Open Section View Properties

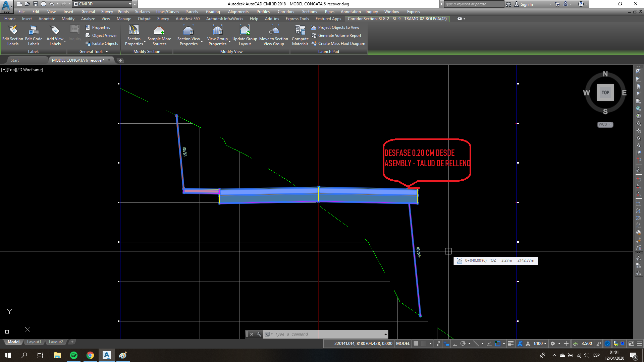[x=189, y=36]
